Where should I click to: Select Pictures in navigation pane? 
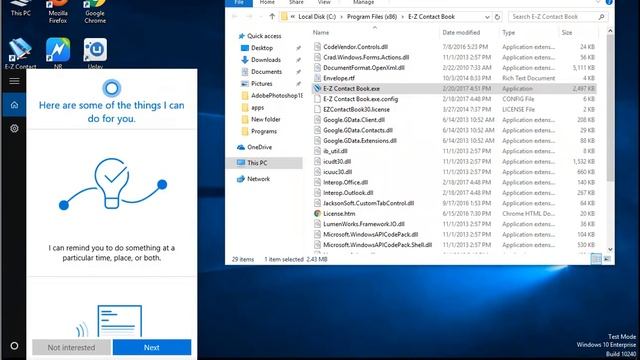coord(262,83)
